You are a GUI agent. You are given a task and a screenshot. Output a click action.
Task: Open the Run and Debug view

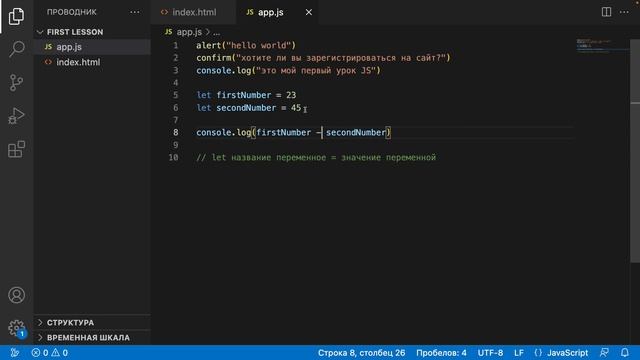16,116
